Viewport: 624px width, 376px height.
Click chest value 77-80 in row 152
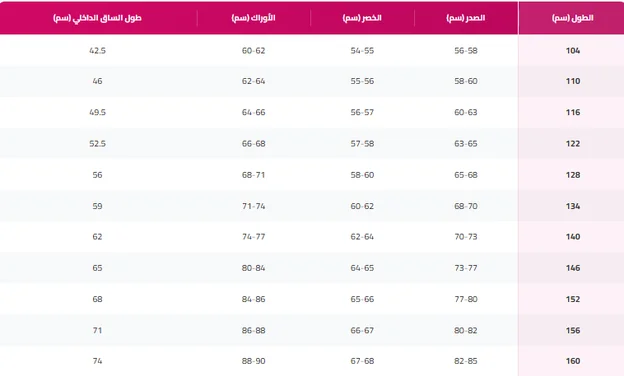(x=466, y=299)
